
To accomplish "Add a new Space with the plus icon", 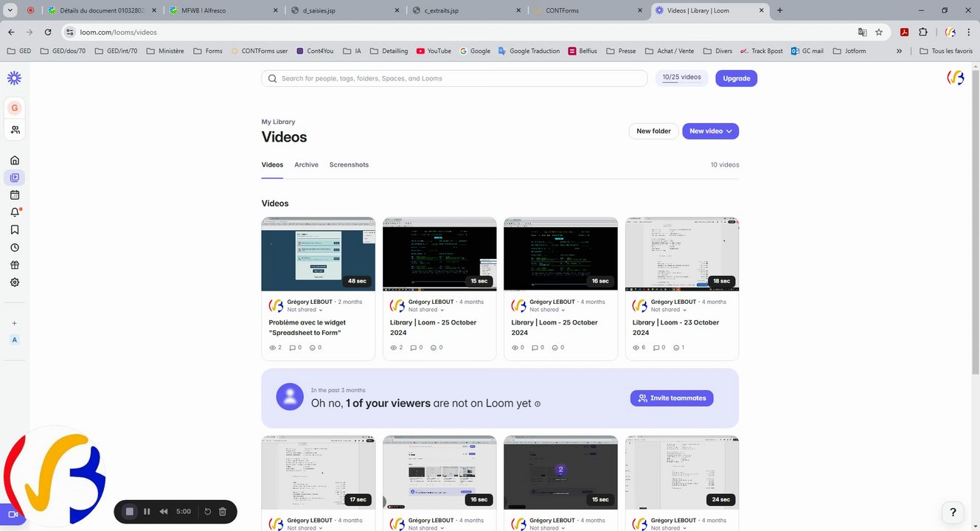I will [x=14, y=323].
